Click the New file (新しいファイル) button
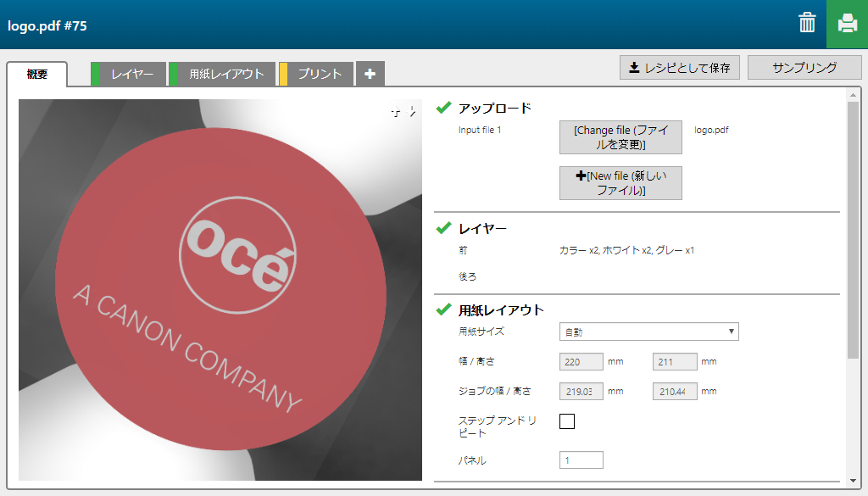This screenshot has width=868, height=496. coord(620,182)
